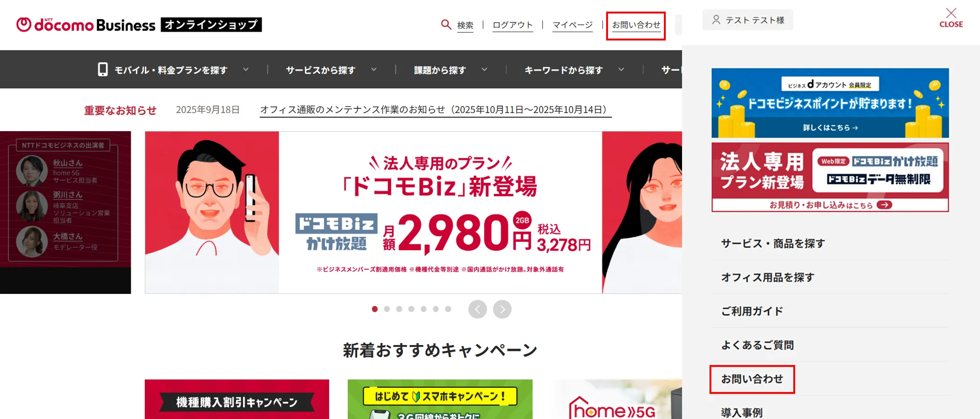980x419 pixels.
Task: Advance carousel with next arrow
Action: click(x=502, y=309)
